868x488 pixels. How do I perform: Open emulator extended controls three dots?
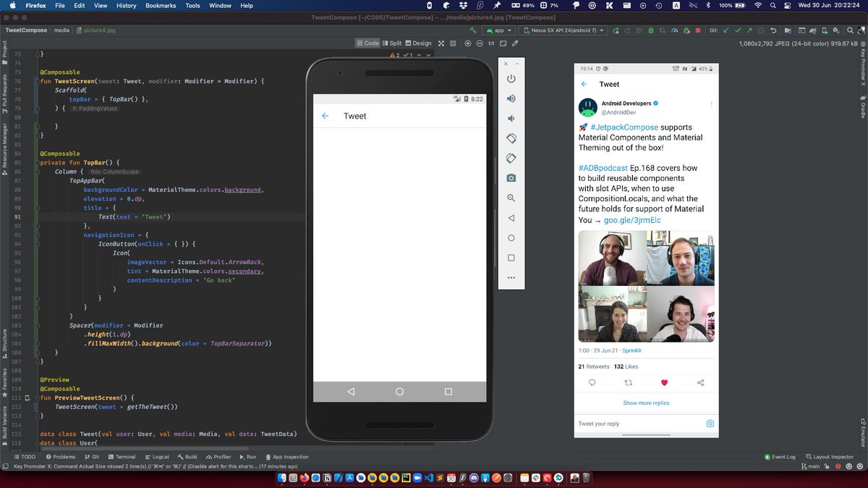coord(511,277)
